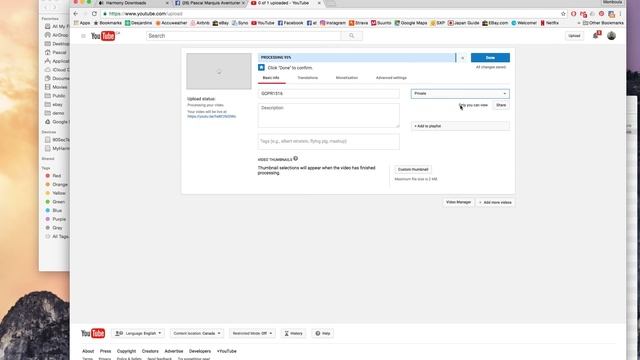640x360 pixels.
Task: Open Video Manager
Action: 458,202
